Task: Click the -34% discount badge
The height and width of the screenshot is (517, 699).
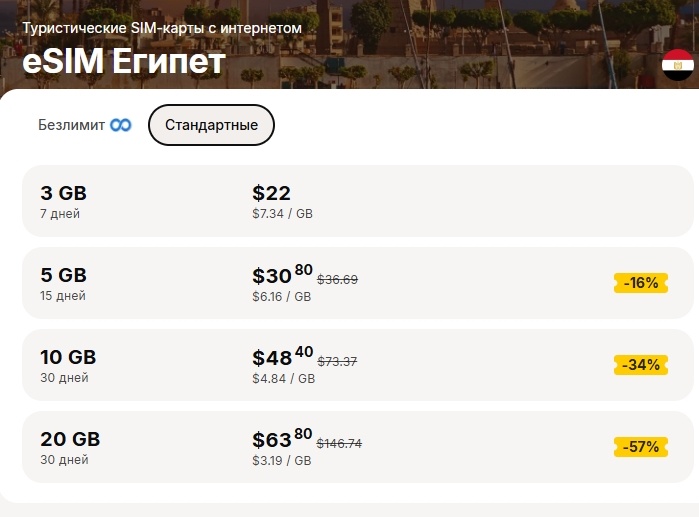Action: tap(641, 365)
